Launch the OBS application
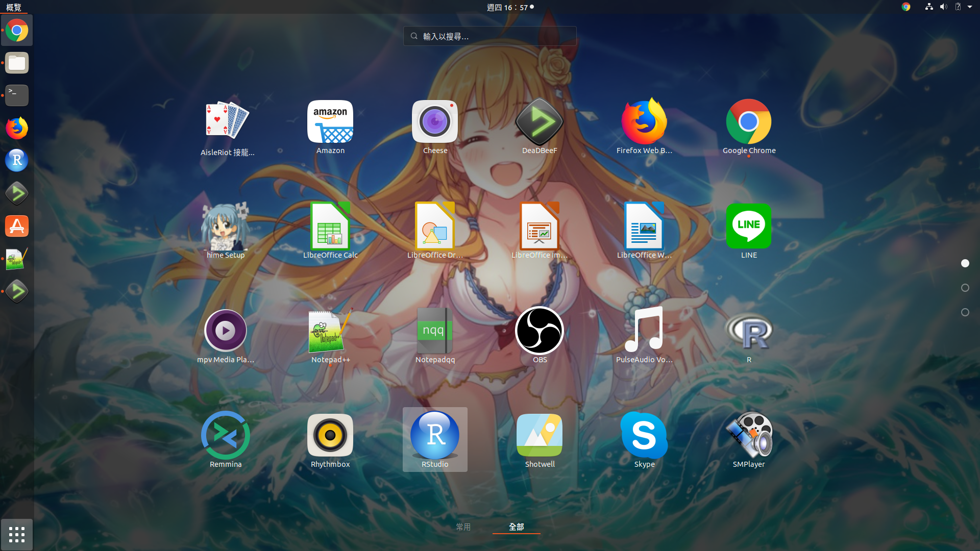 pyautogui.click(x=540, y=331)
